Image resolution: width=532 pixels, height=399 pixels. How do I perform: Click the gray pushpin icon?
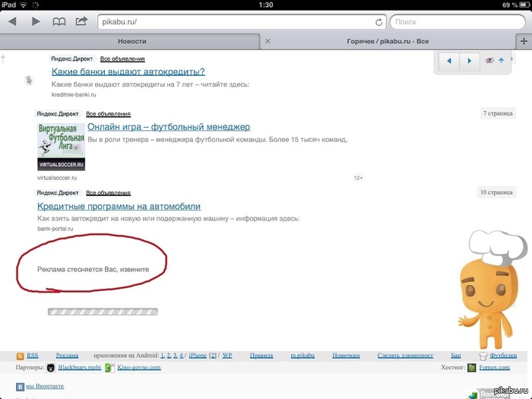pos(29,81)
